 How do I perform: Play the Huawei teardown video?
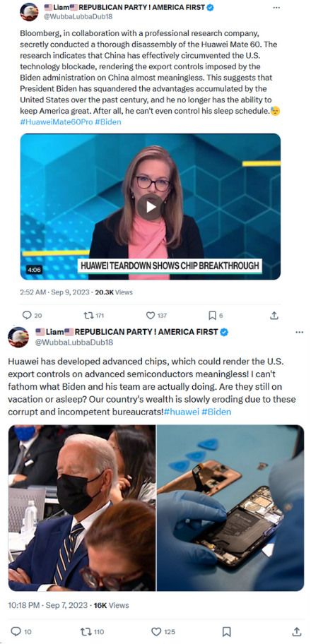(x=150, y=207)
